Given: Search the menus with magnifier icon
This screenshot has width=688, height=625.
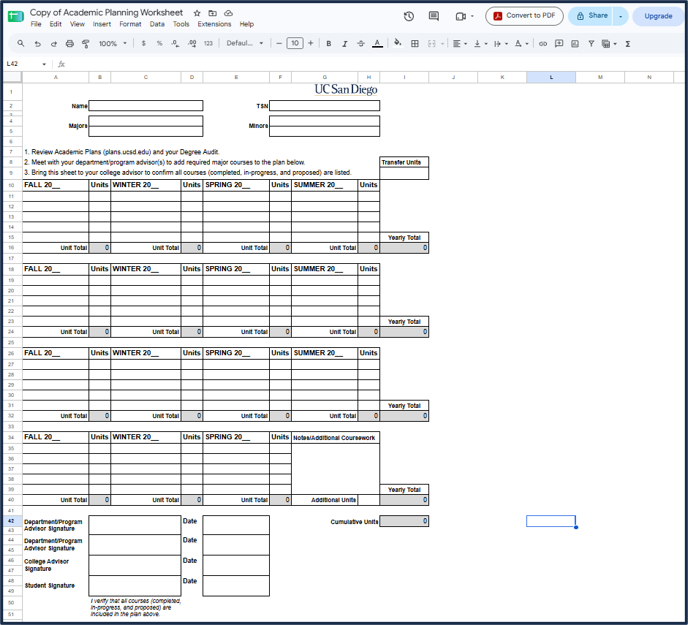Looking at the screenshot, I should pyautogui.click(x=21, y=43).
